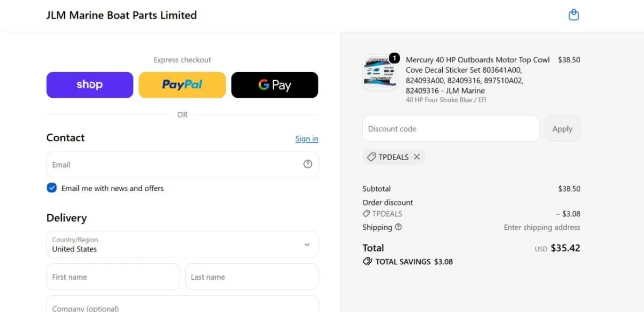Remove the TPDEALS discount code tag
Viewport: 644px width, 312px height.
[x=417, y=157]
